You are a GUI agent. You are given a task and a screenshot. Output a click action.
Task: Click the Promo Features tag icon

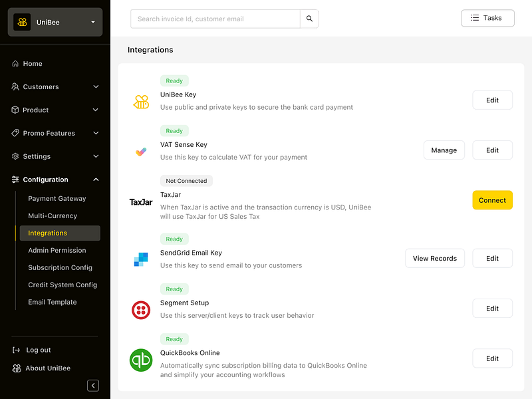pyautogui.click(x=15, y=133)
